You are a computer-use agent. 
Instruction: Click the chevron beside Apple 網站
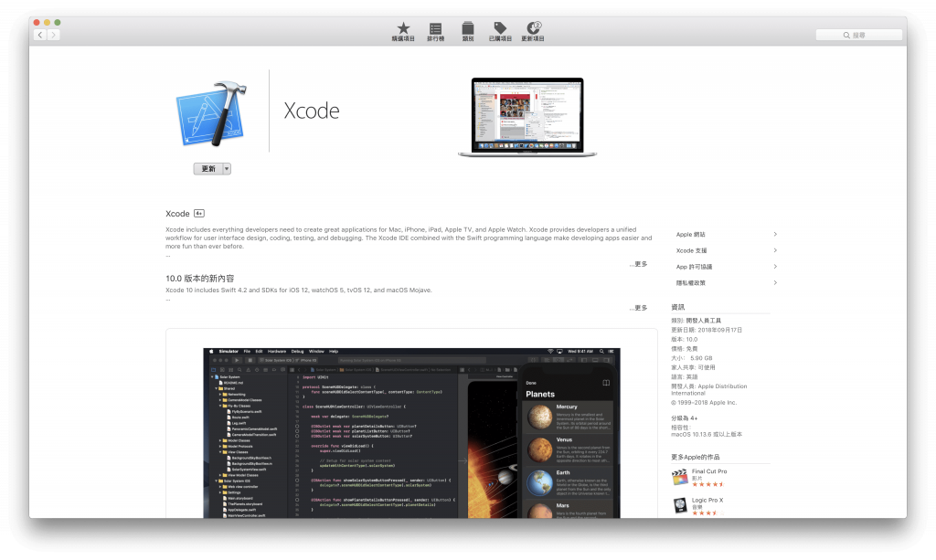point(775,235)
